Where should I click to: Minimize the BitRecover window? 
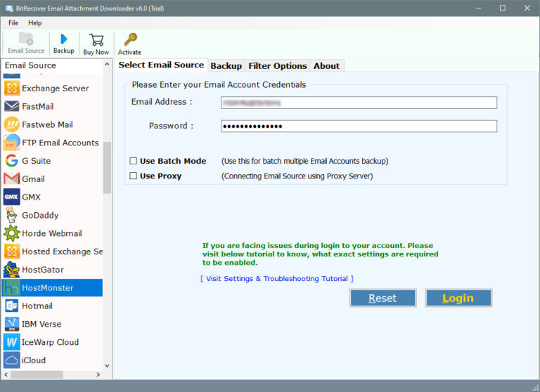coord(479,8)
